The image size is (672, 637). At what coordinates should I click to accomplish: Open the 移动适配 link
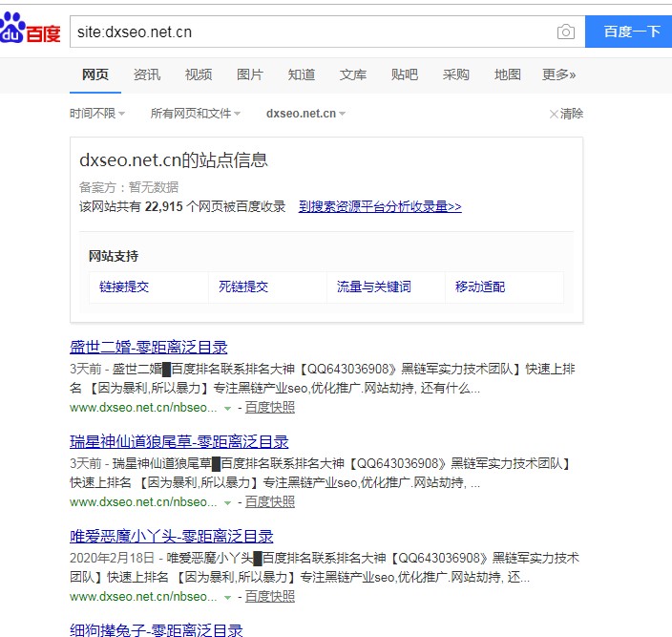(480, 287)
